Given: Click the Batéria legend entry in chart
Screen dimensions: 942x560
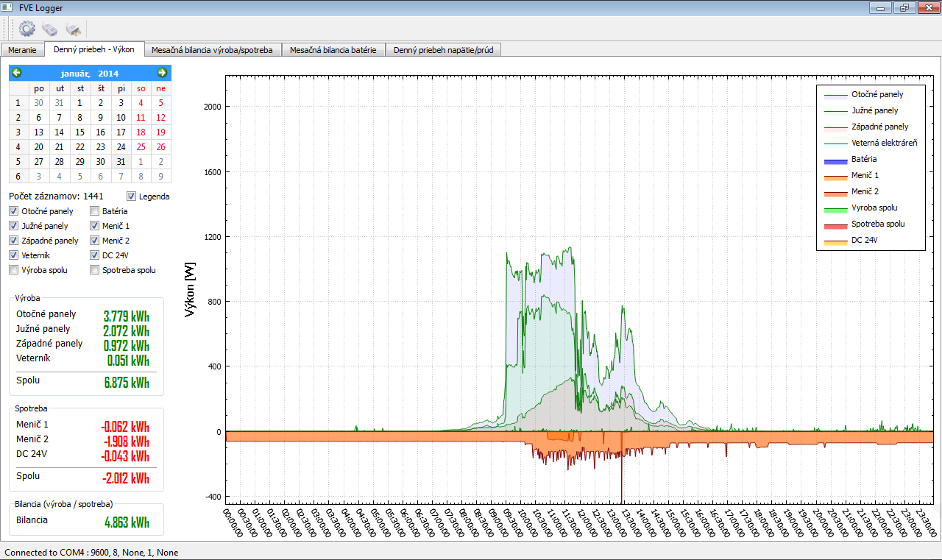Looking at the screenshot, I should (864, 159).
